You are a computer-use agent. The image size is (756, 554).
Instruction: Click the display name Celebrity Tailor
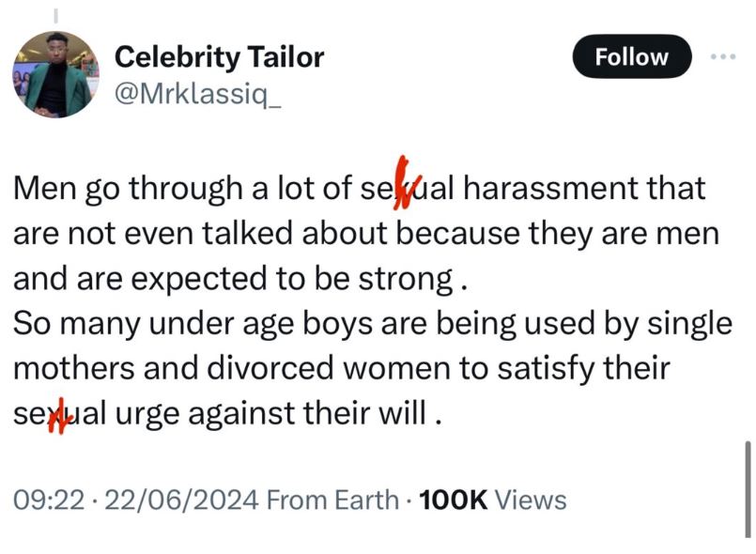(x=219, y=57)
